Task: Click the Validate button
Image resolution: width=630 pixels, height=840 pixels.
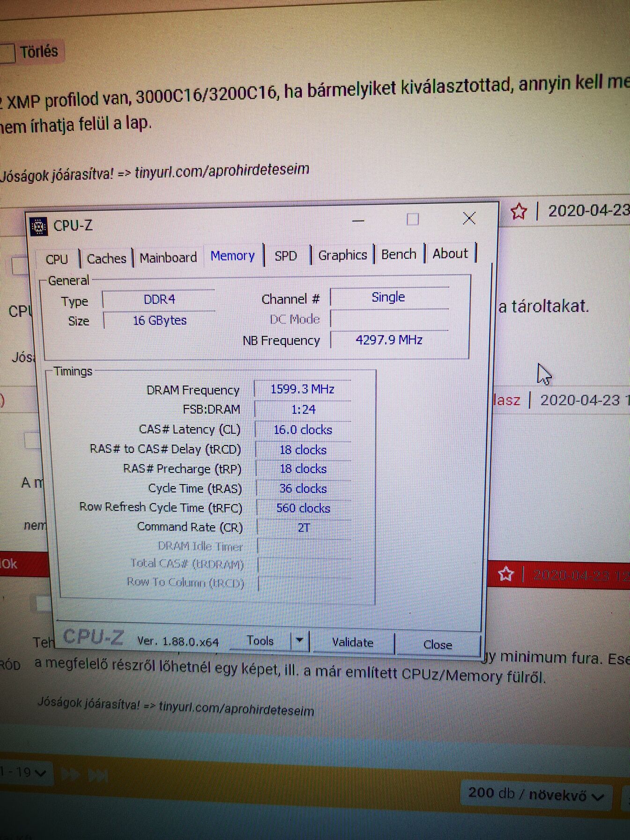Action: [x=353, y=642]
